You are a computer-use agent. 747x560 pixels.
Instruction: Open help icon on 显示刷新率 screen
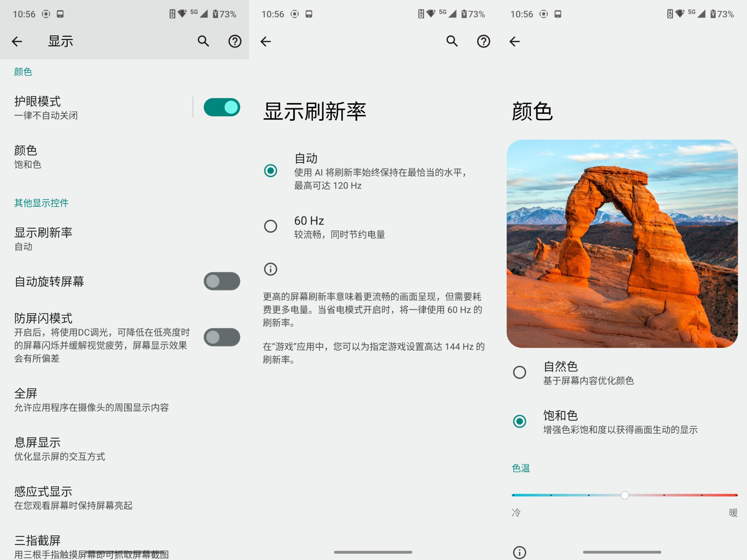point(483,41)
